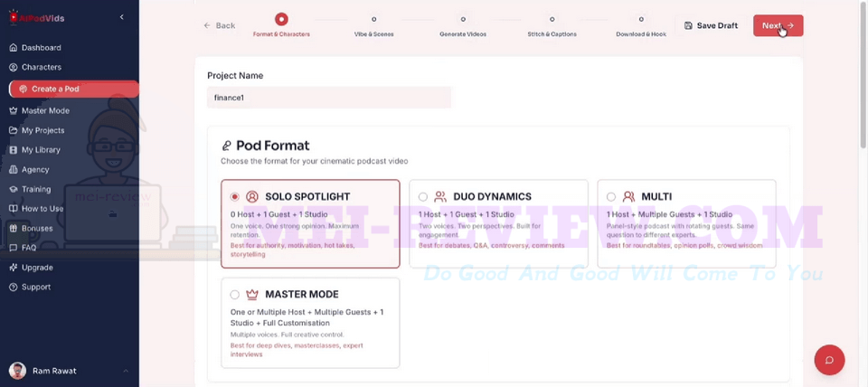868x387 pixels.
Task: Collapse the sidebar with the chevron
Action: point(122,18)
